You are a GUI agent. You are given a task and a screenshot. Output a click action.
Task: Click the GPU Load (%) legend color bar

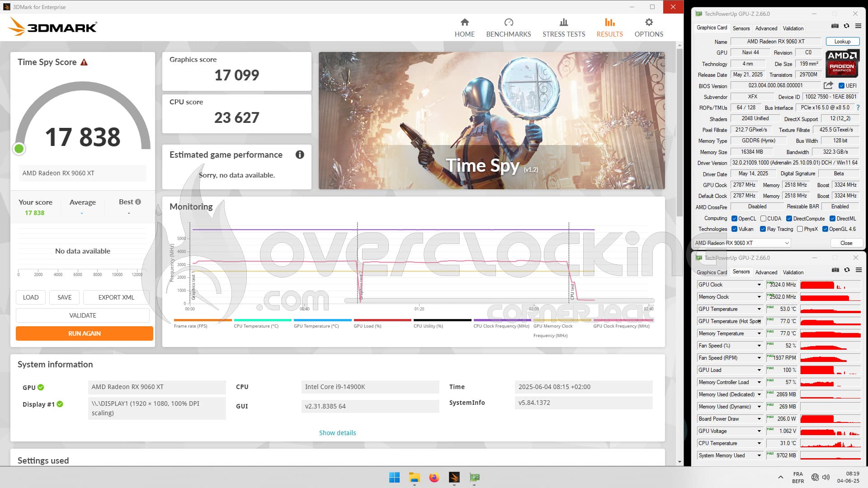coord(382,320)
